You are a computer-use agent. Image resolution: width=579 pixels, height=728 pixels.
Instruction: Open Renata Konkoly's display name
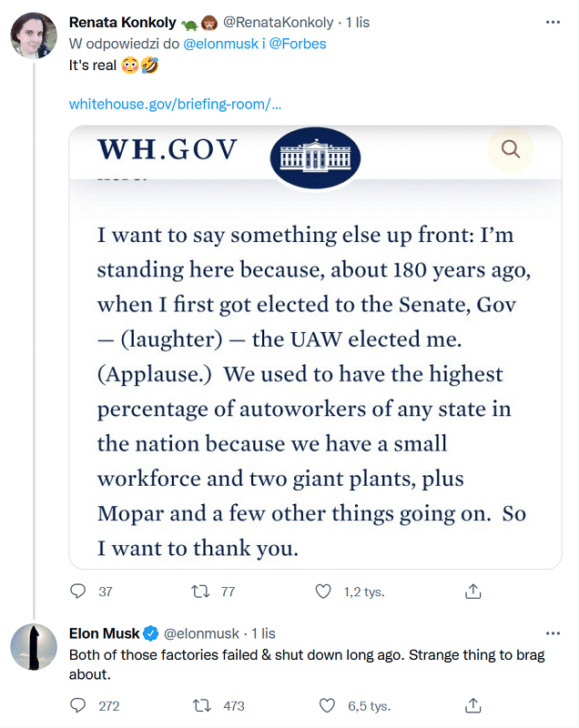[x=123, y=22]
